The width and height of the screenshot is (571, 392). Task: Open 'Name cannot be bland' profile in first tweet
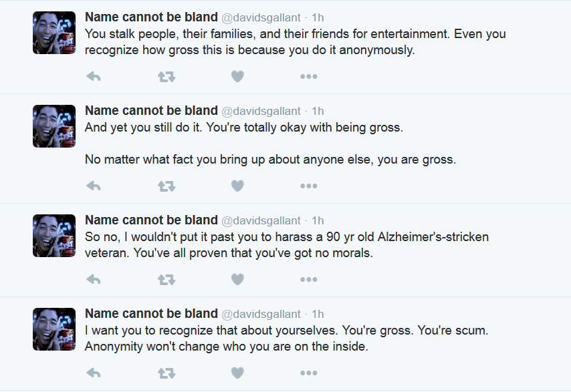click(151, 17)
